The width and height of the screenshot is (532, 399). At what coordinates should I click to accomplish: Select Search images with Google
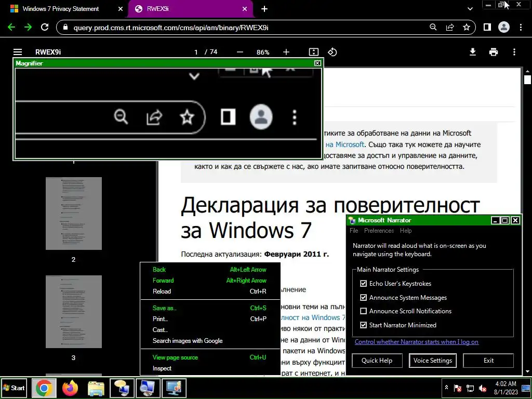tap(210, 340)
